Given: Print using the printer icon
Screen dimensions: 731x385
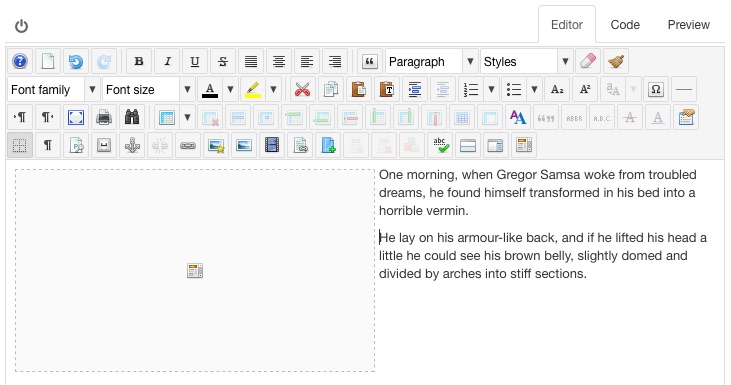Looking at the screenshot, I should (104, 117).
